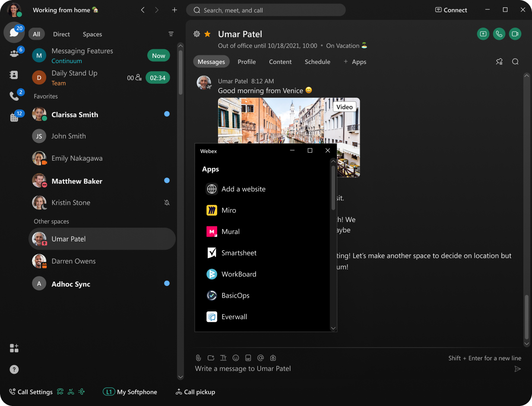Switch to the Profile tab
Screen dimensions: 532x406
coord(247,62)
